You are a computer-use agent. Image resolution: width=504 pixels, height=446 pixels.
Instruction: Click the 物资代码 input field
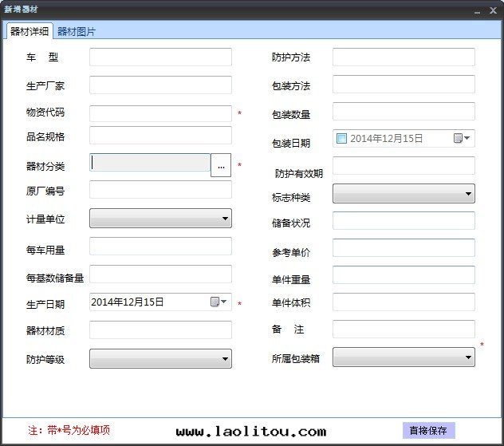point(160,113)
